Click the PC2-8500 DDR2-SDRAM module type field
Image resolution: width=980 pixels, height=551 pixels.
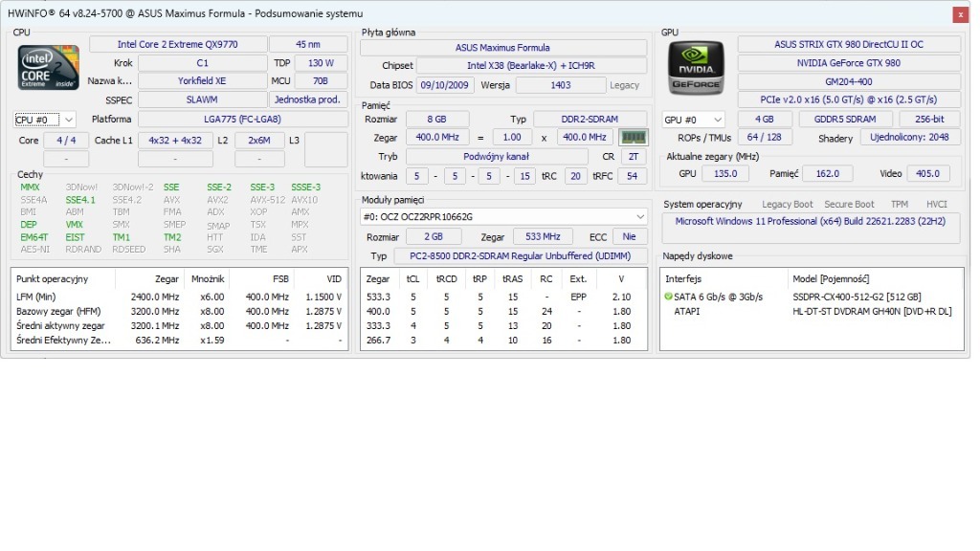pos(520,256)
